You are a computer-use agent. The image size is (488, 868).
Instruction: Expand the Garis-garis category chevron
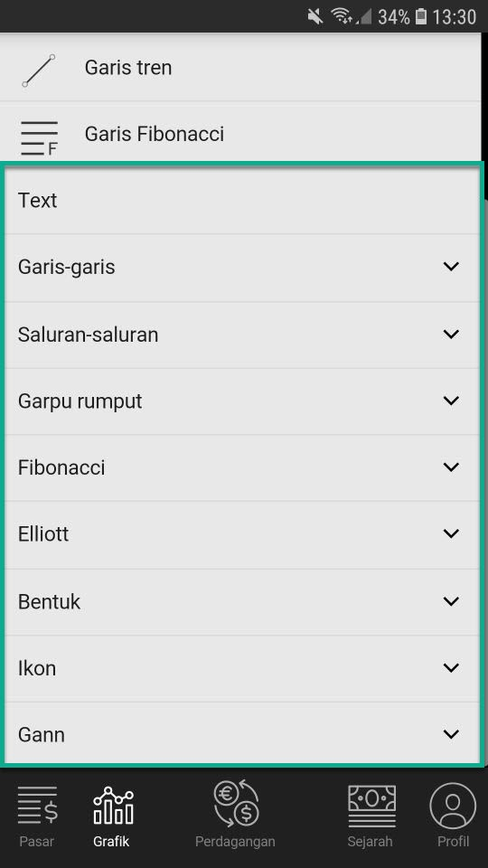452,266
